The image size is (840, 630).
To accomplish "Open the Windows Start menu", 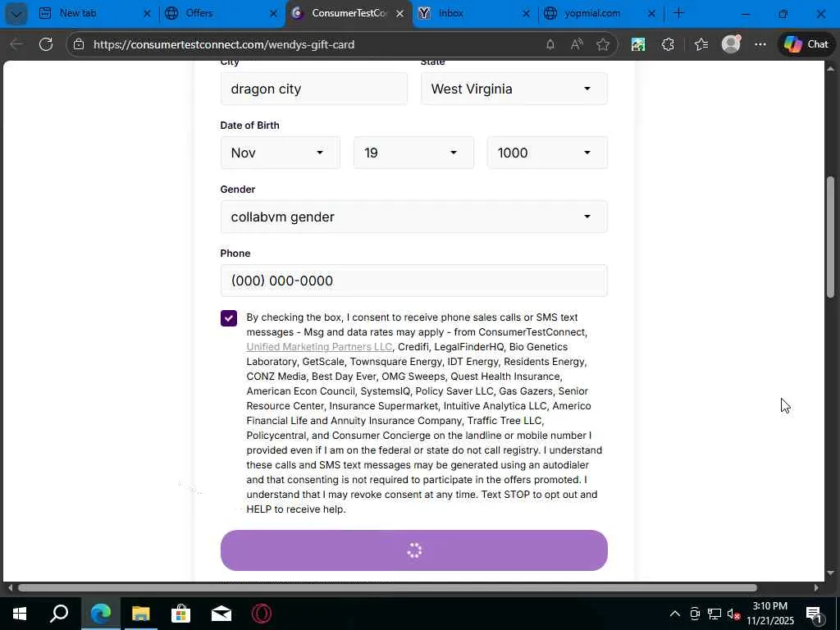I will pyautogui.click(x=20, y=614).
